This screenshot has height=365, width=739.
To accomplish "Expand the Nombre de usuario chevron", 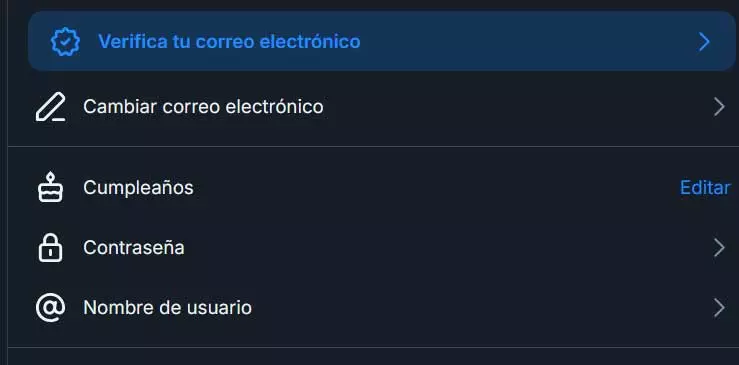I will point(719,308).
